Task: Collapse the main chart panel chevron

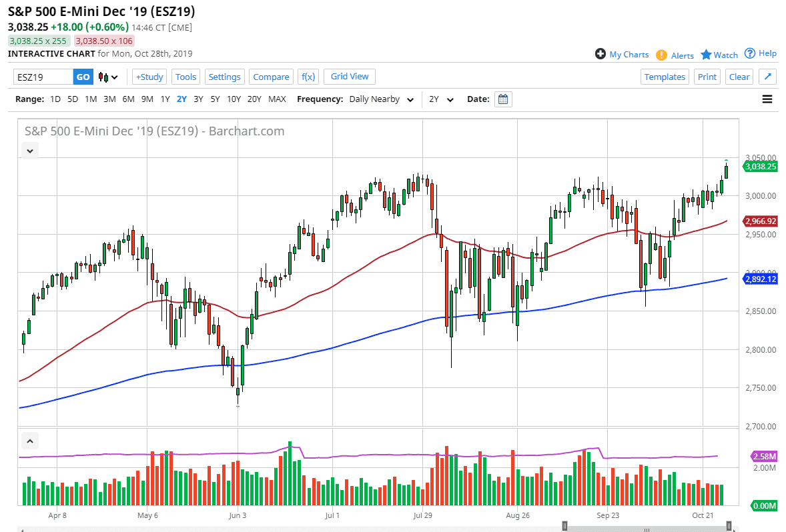Action: click(29, 150)
